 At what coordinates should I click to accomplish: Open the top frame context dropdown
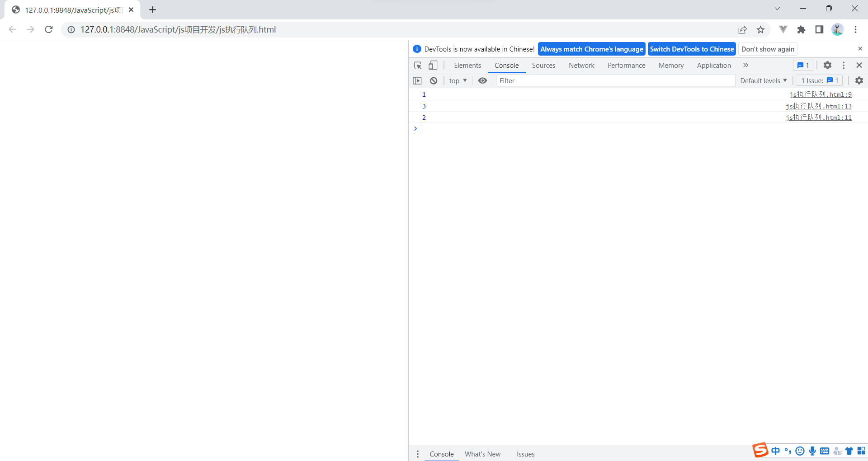pyautogui.click(x=458, y=80)
